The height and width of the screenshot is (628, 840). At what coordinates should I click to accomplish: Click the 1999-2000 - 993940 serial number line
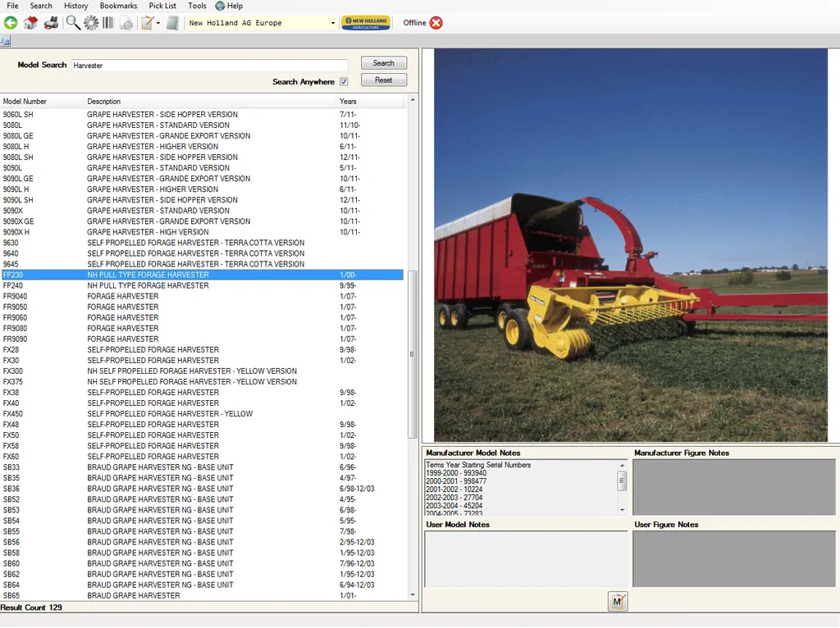point(456,473)
